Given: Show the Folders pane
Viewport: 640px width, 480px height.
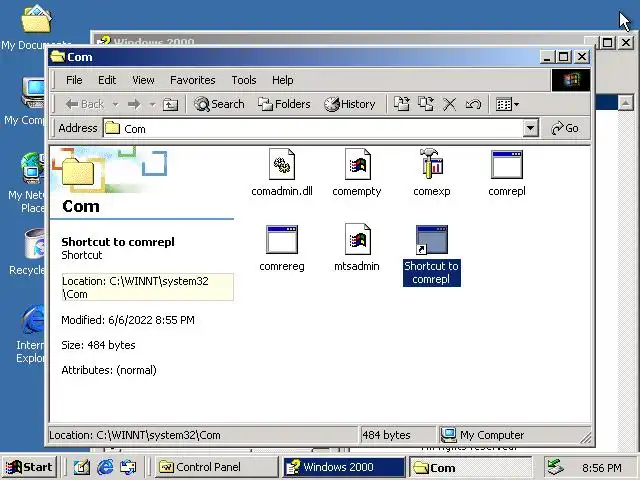Looking at the screenshot, I should [284, 104].
